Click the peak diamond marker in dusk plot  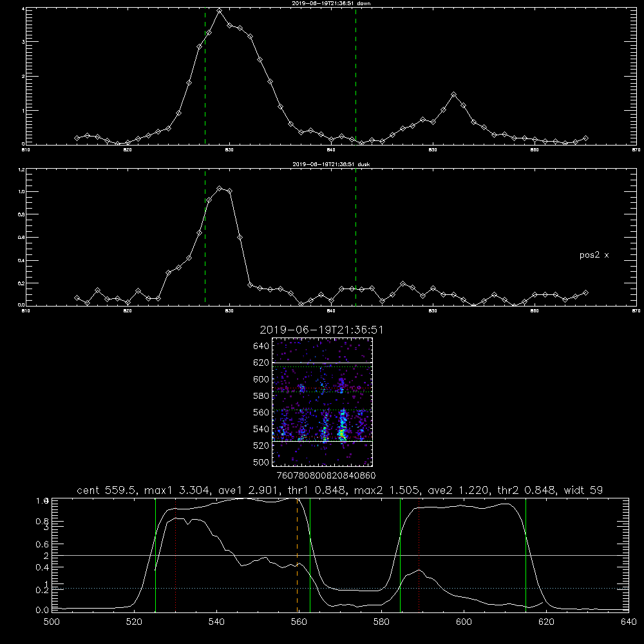(220, 189)
